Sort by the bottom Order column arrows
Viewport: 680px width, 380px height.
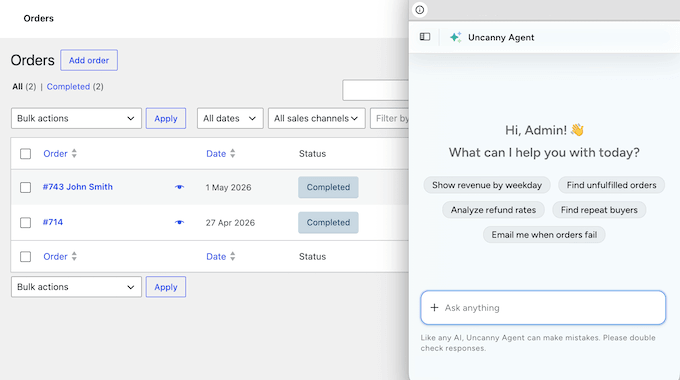[x=74, y=256]
